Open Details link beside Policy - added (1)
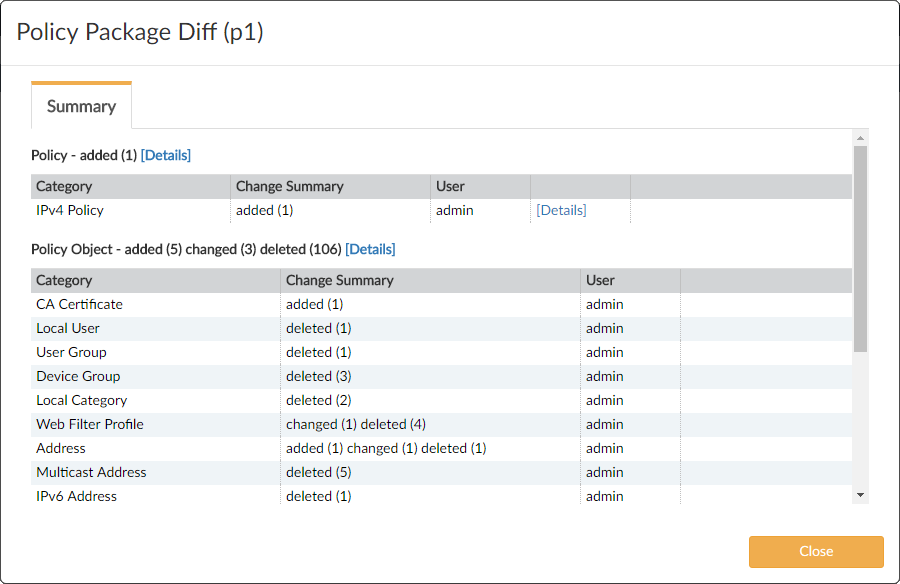 click(165, 155)
